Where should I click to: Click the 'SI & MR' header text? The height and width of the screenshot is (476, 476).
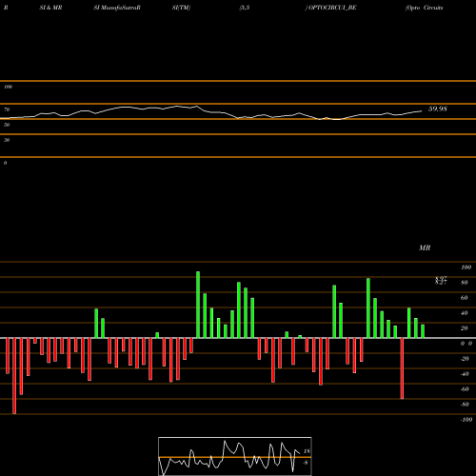coord(50,8)
